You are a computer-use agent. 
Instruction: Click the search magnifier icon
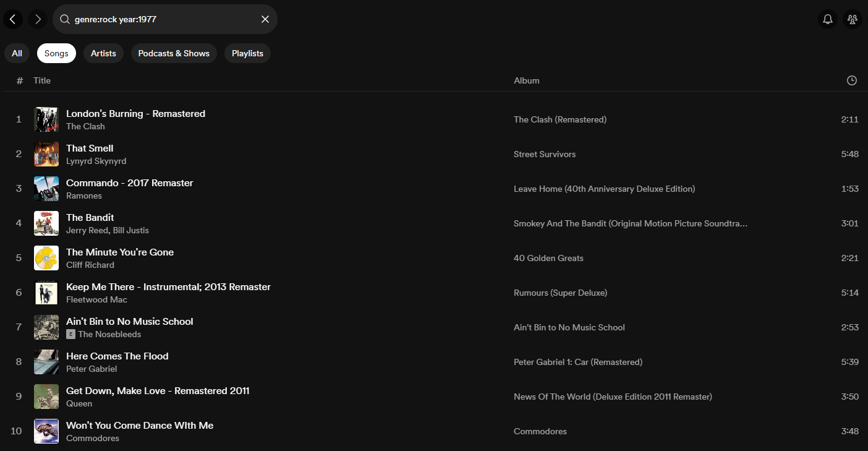click(x=65, y=19)
